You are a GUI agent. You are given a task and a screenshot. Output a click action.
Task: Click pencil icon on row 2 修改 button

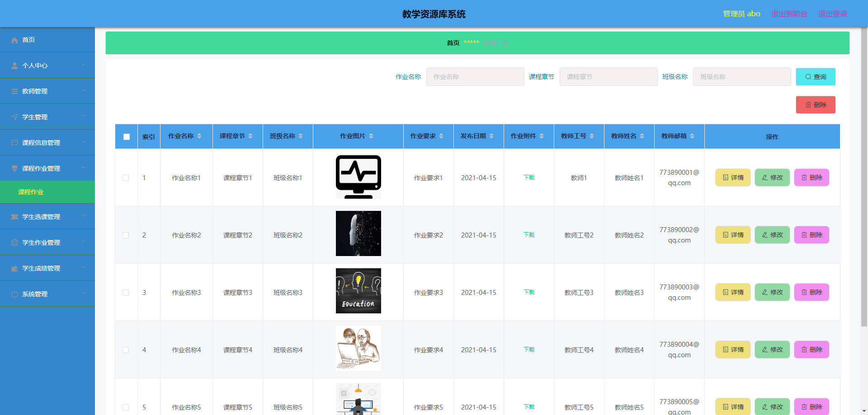(765, 235)
